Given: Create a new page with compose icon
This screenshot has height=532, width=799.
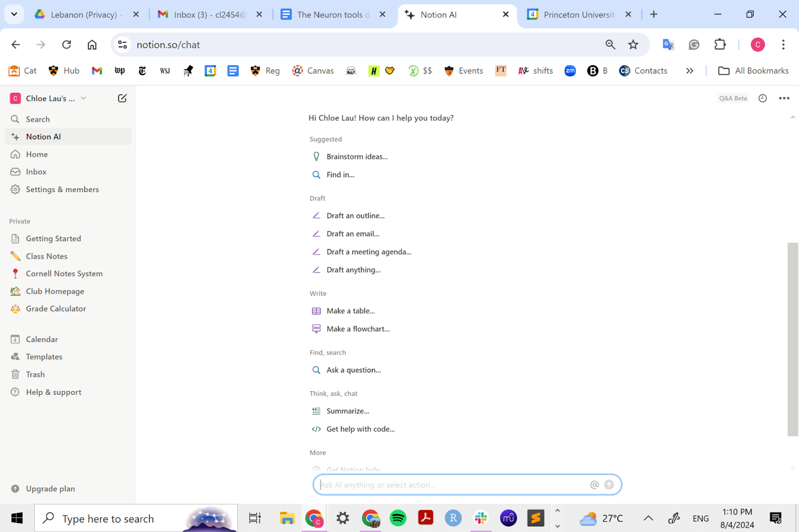Looking at the screenshot, I should point(122,98).
